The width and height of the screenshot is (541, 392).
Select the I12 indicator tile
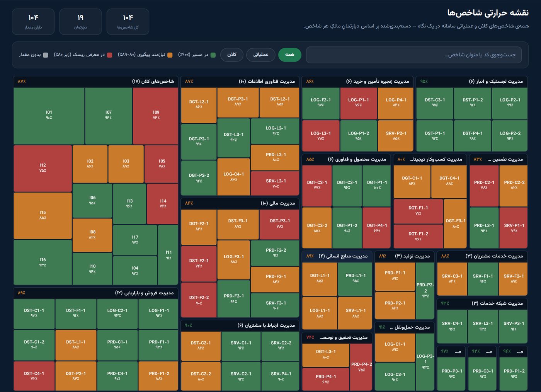[43, 168]
